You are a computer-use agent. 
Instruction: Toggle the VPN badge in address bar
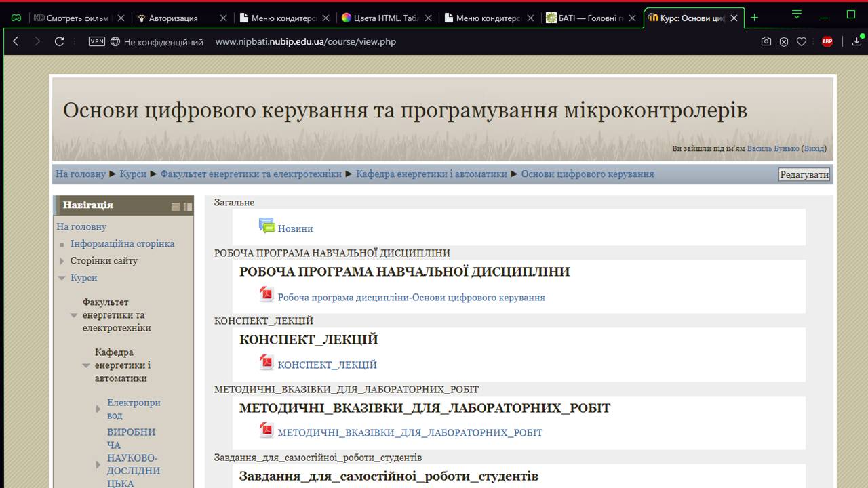(97, 41)
